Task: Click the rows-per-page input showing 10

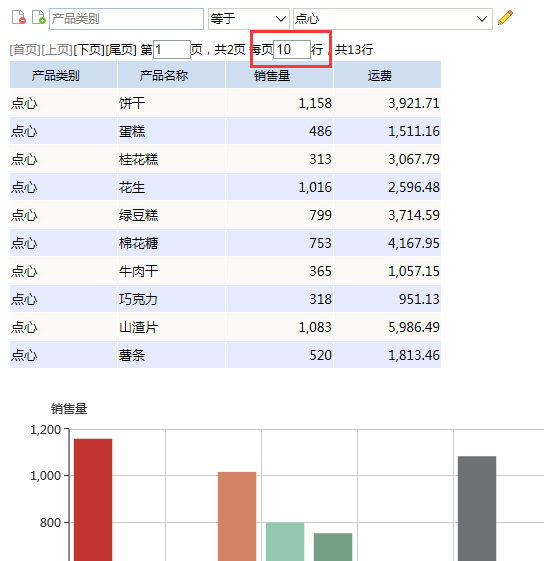Action: (x=292, y=49)
